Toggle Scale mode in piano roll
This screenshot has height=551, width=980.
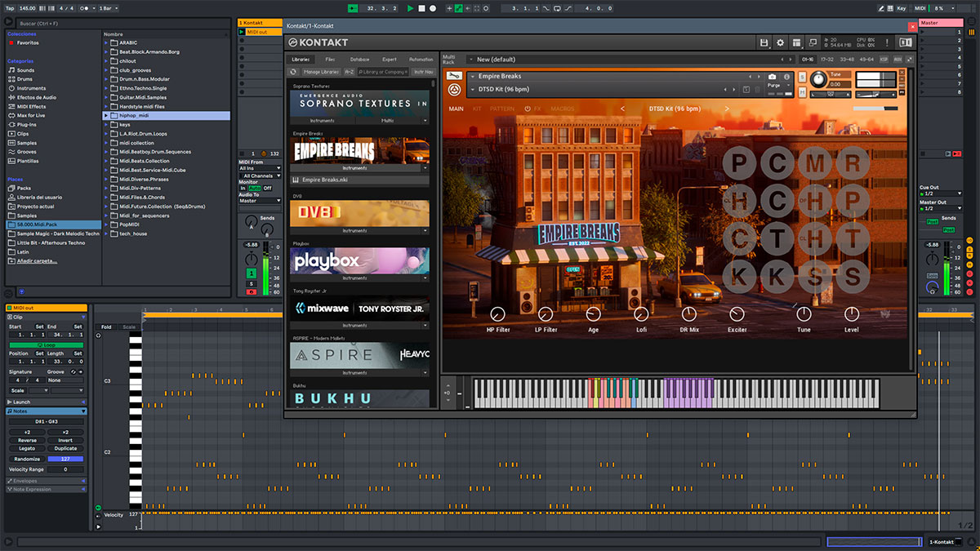[129, 327]
